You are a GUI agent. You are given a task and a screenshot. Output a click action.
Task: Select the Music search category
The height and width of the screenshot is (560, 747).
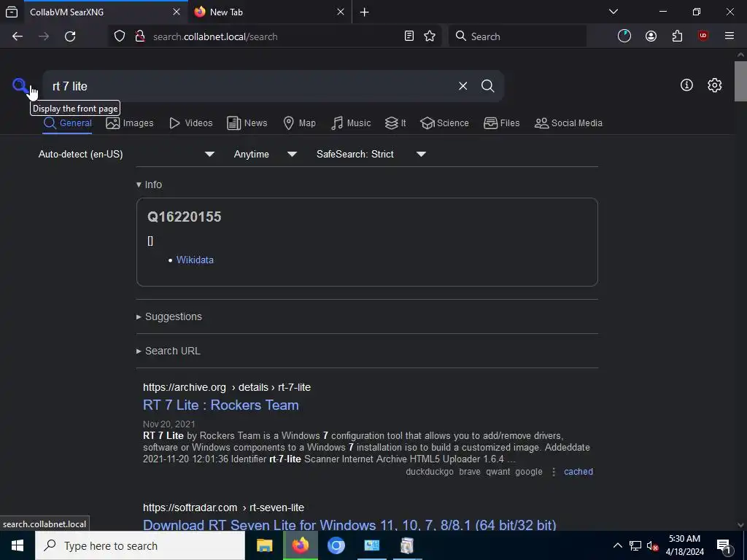351,123
